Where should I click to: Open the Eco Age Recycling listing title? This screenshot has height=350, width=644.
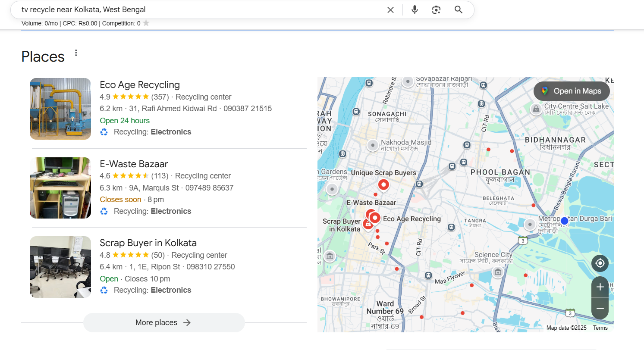140,84
